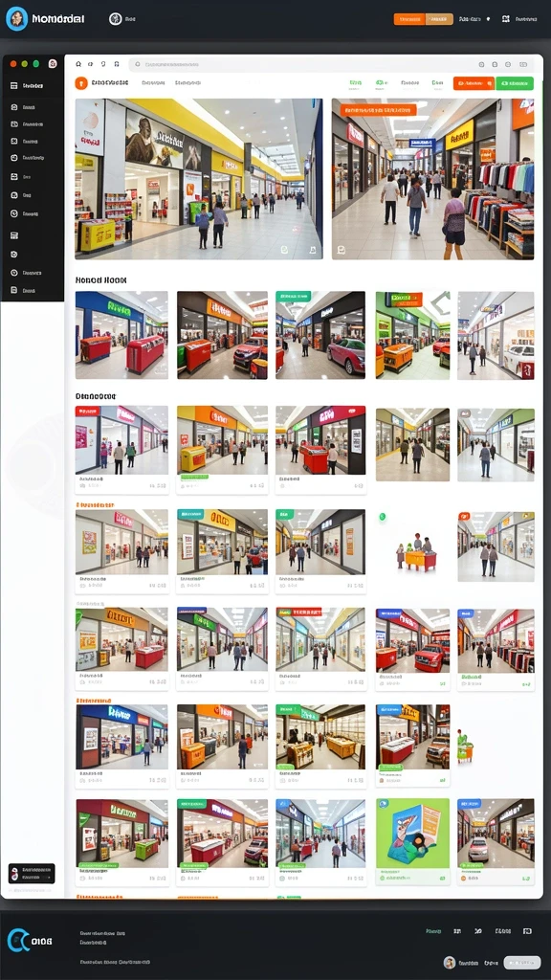Open the blue ring logo in the dark footer
Image resolution: width=551 pixels, height=980 pixels.
click(17, 941)
